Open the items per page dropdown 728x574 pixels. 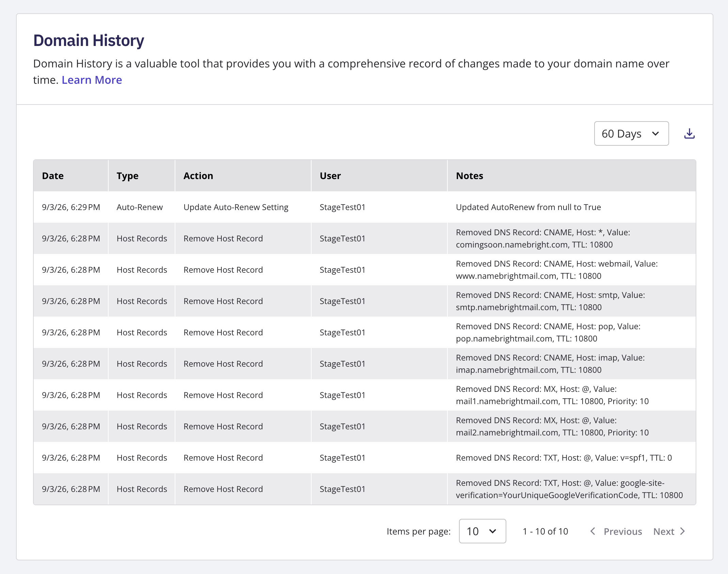coord(482,531)
